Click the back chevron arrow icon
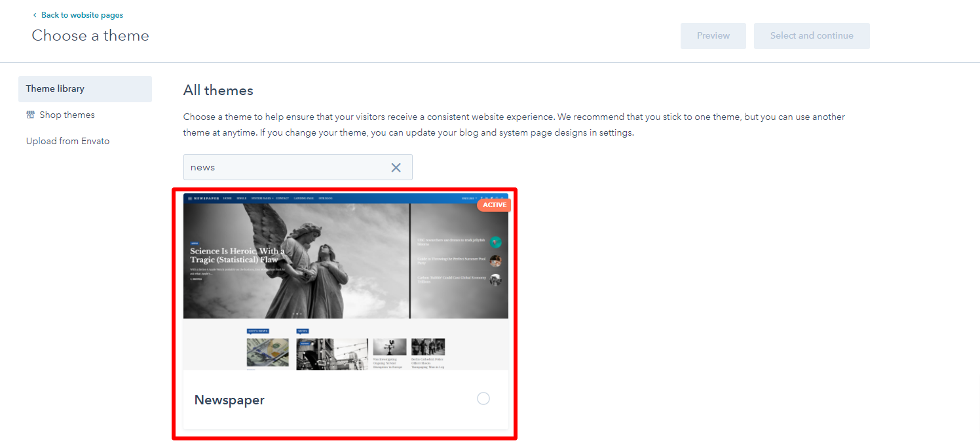 (35, 15)
